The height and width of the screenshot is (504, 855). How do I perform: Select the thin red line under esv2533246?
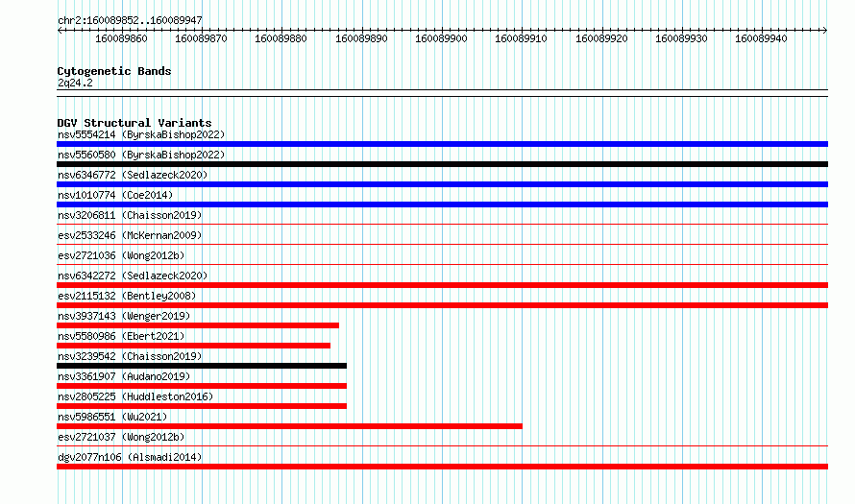point(442,244)
